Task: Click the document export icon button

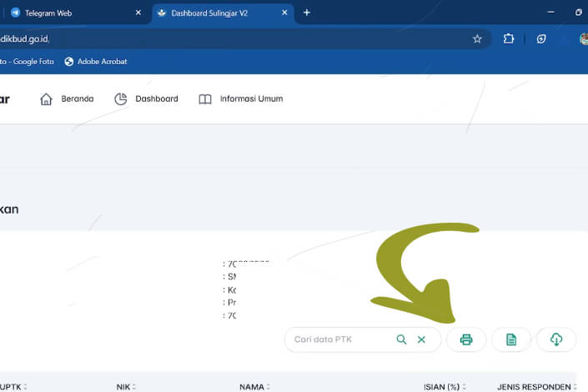Action: click(511, 339)
